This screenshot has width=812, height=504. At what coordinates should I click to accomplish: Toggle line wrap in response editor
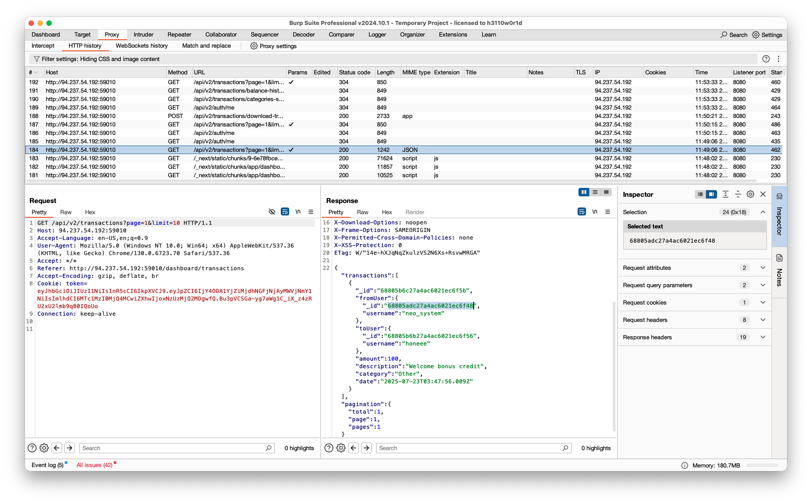[582, 212]
